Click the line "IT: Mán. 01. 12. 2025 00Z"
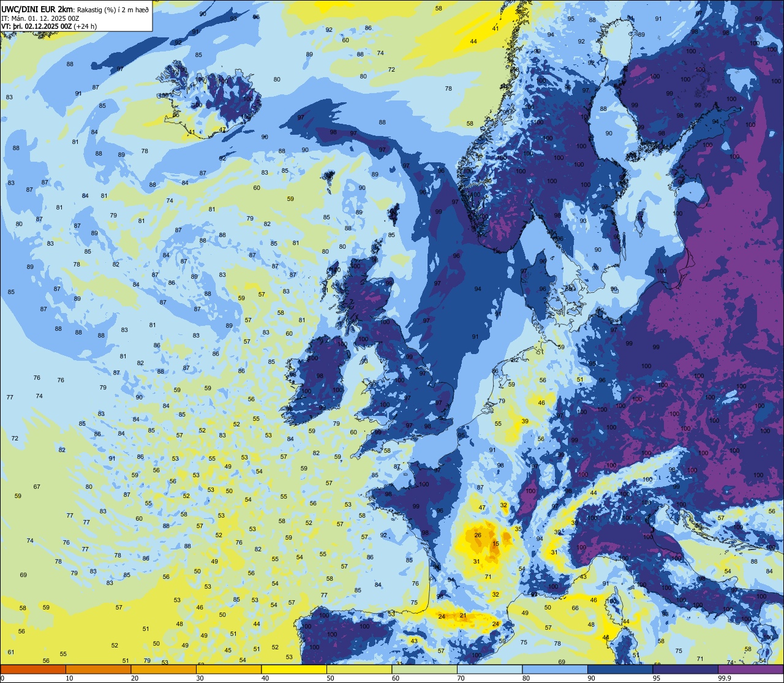 [40, 18]
